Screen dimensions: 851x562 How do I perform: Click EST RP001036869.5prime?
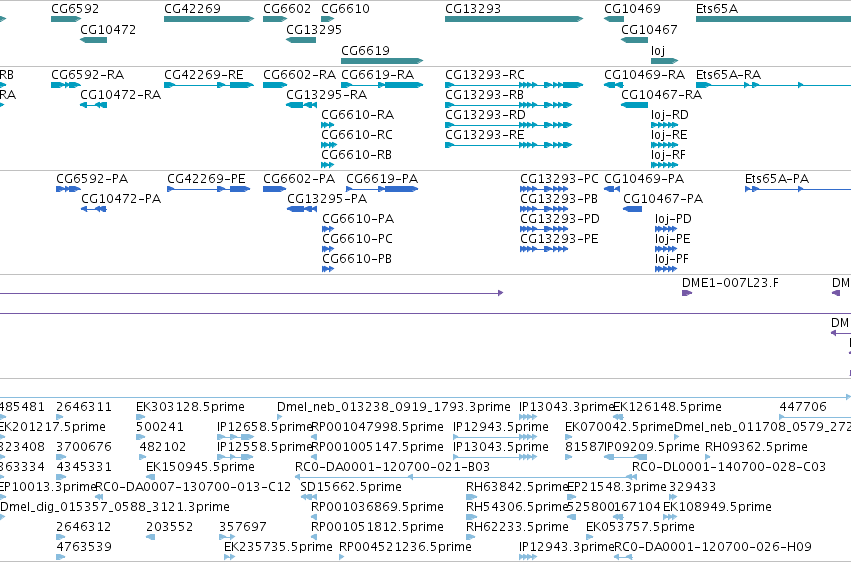coord(377,507)
